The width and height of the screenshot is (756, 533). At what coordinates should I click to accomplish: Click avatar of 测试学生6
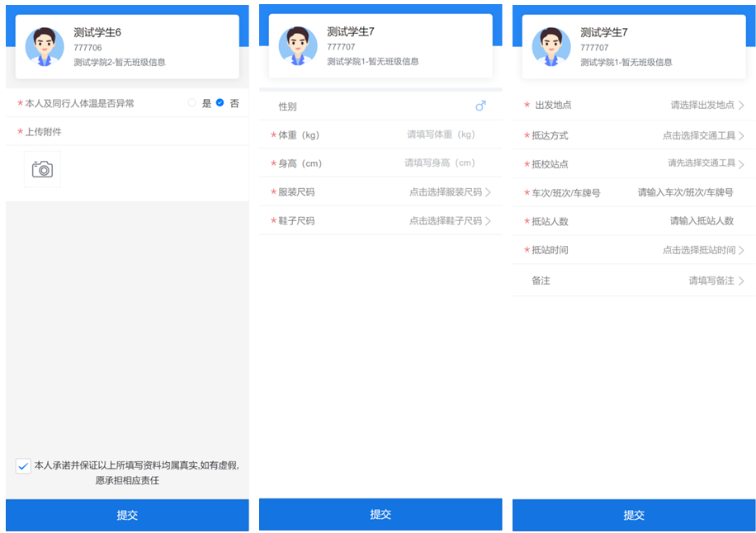[45, 46]
